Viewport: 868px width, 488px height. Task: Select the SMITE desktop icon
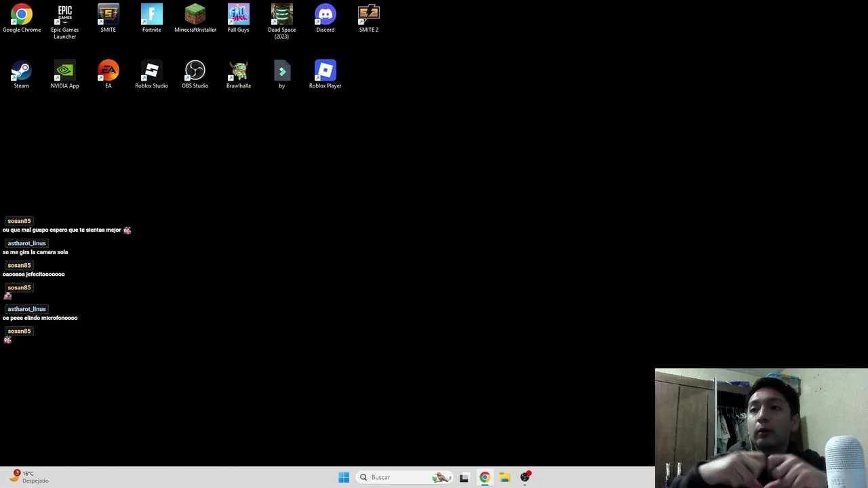pyautogui.click(x=108, y=18)
